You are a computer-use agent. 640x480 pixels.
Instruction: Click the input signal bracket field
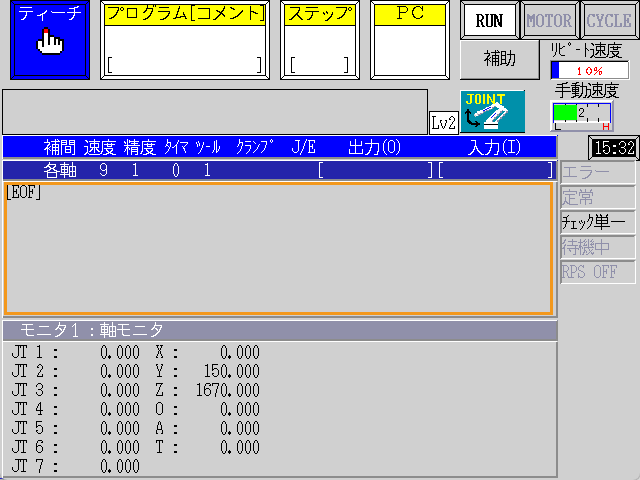click(496, 170)
